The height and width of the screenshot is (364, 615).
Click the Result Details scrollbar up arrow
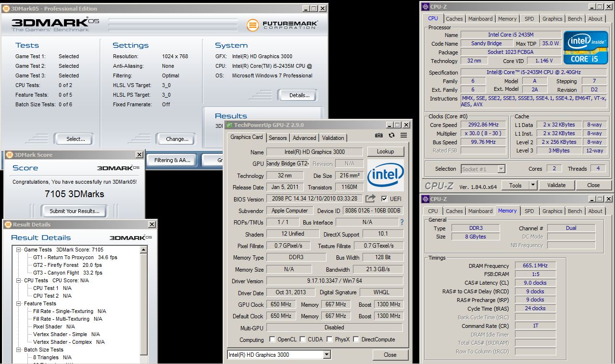[144, 250]
